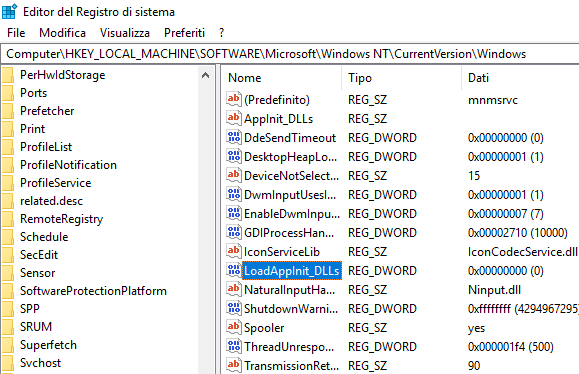Click REG_DWORD type of LoadAppInit_DLLs row

tap(382, 271)
